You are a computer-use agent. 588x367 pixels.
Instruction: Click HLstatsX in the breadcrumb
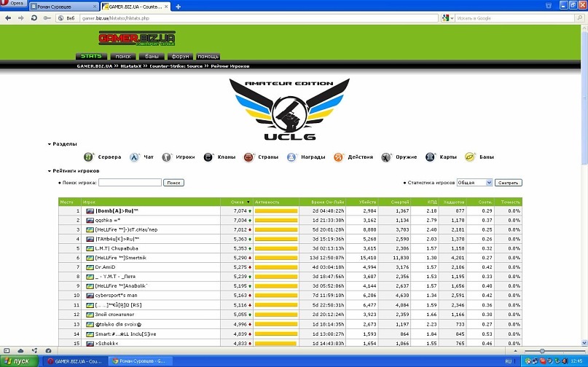pyautogui.click(x=131, y=66)
